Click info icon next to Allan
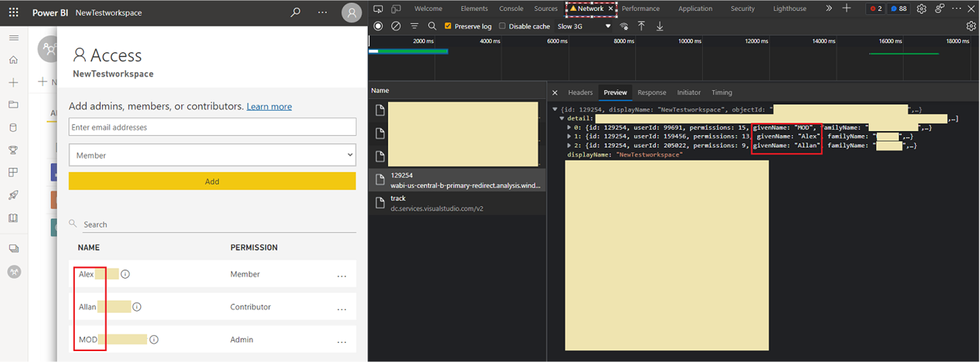Viewport: 980px width, 362px height. (x=137, y=307)
